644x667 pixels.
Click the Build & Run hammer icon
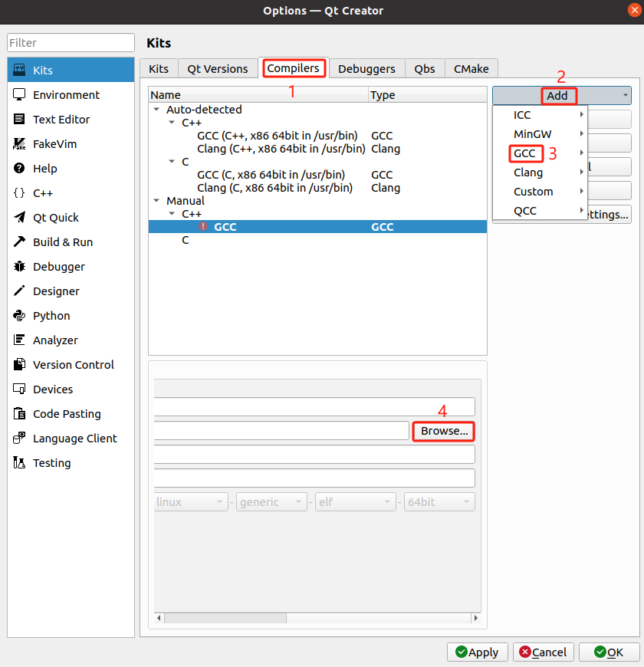tap(19, 242)
